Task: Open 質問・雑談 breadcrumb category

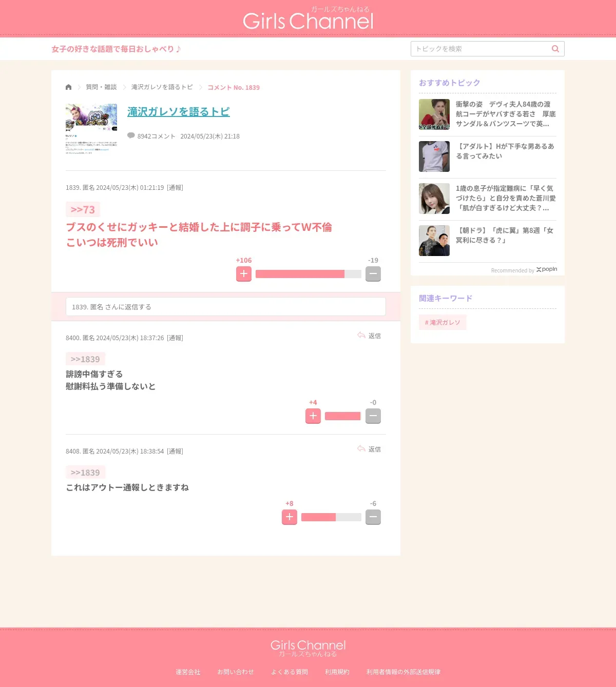Action: coord(102,87)
